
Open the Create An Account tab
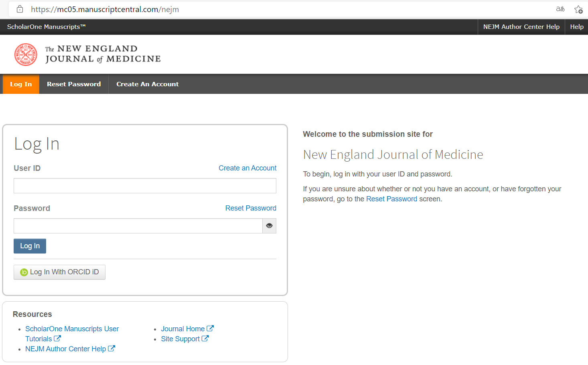[x=147, y=84]
